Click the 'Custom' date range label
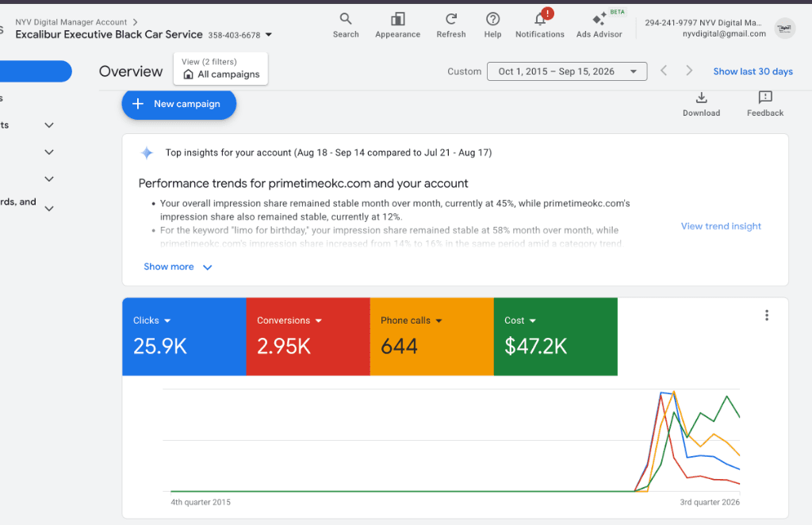812x525 pixels. 464,71
